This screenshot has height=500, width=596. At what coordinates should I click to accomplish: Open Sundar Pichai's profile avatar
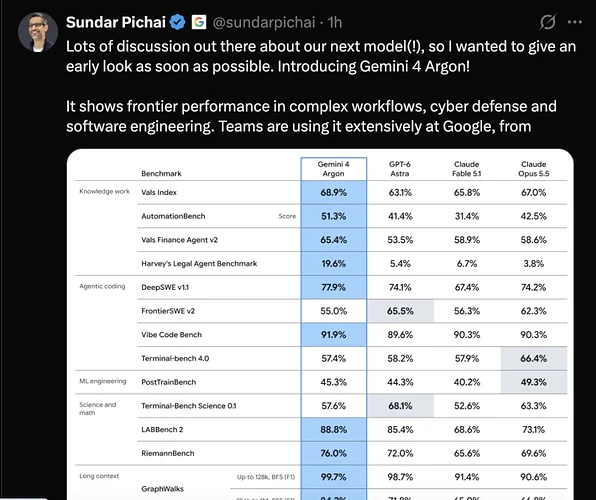[38, 32]
